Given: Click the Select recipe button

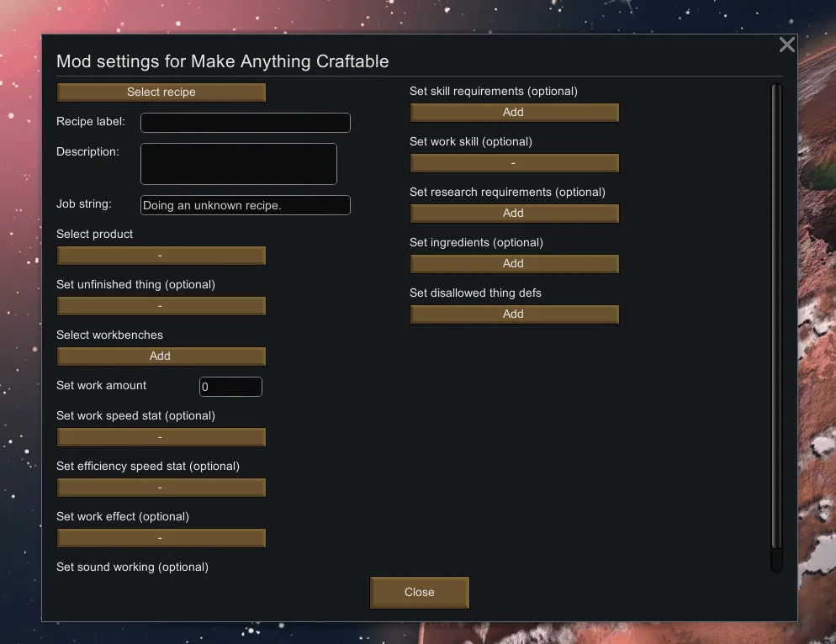Looking at the screenshot, I should [x=161, y=92].
